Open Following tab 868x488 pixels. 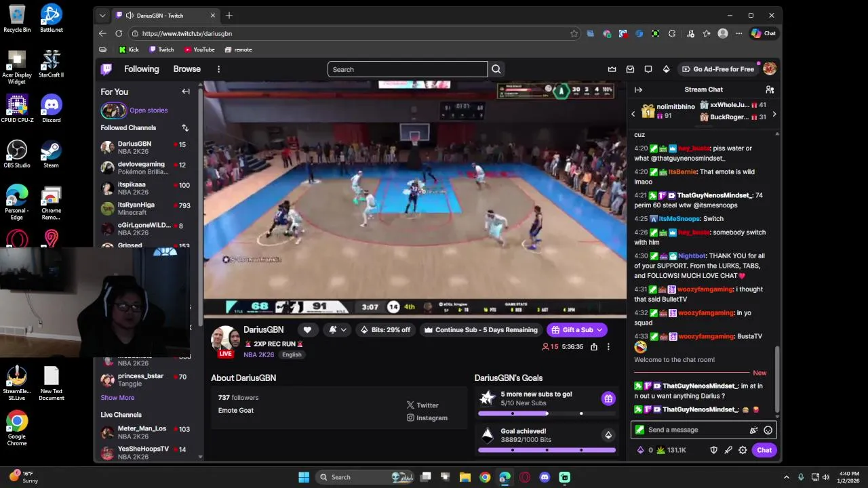coord(141,69)
